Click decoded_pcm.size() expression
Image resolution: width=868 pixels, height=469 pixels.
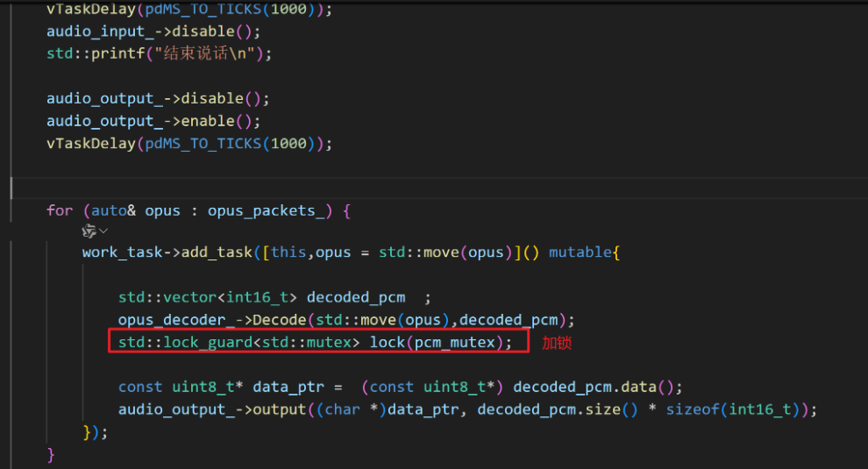point(558,409)
